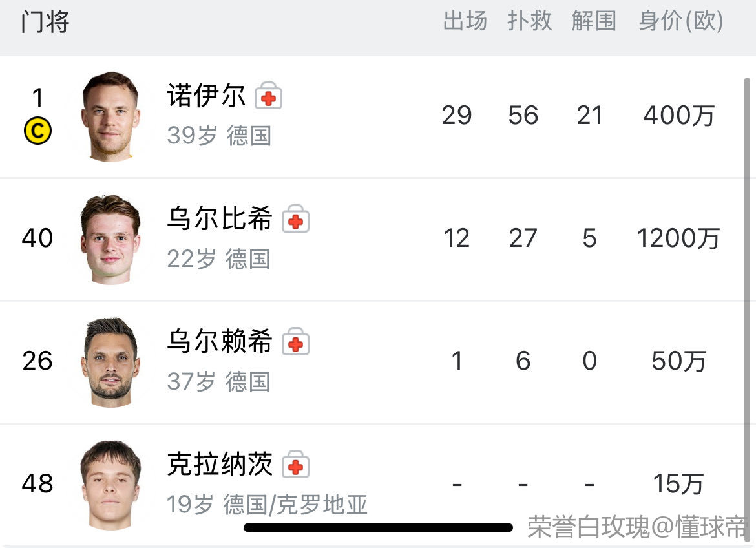Click 乌尔比希's 1200万 market value
Viewport: 756px width, 548px height.
click(678, 238)
